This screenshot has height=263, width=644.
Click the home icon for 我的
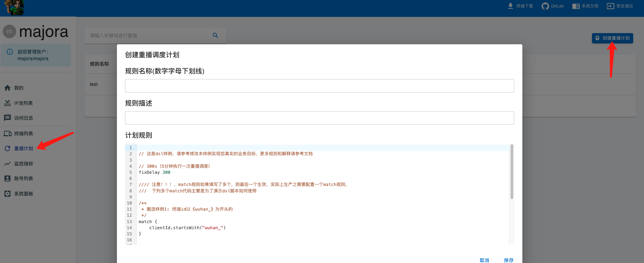tap(7, 88)
